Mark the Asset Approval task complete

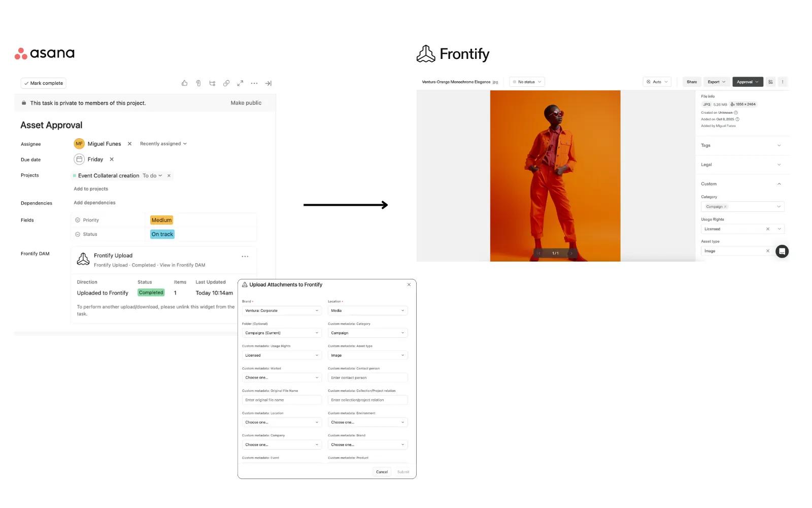44,83
